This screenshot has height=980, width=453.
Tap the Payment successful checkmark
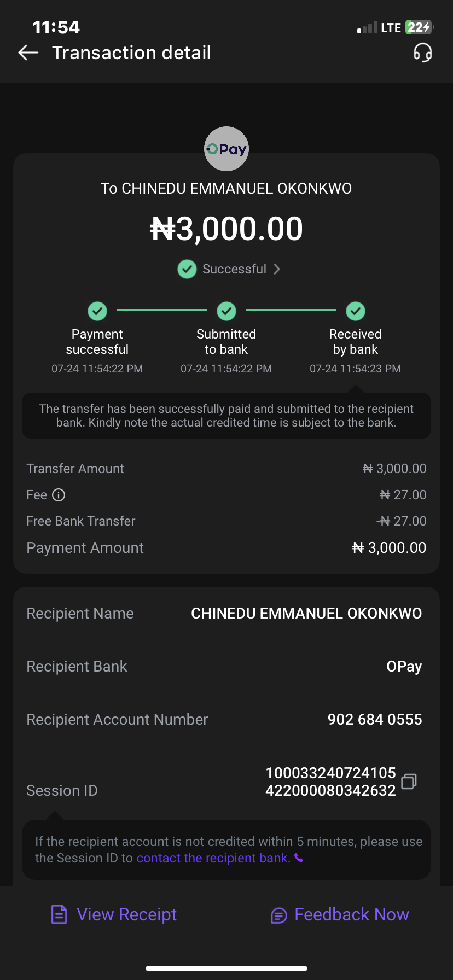click(97, 311)
